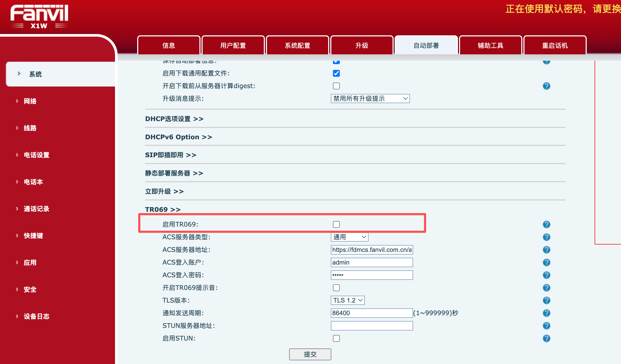621x364 pixels.
Task: Expand 静态部署服务器 section
Action: [x=174, y=173]
